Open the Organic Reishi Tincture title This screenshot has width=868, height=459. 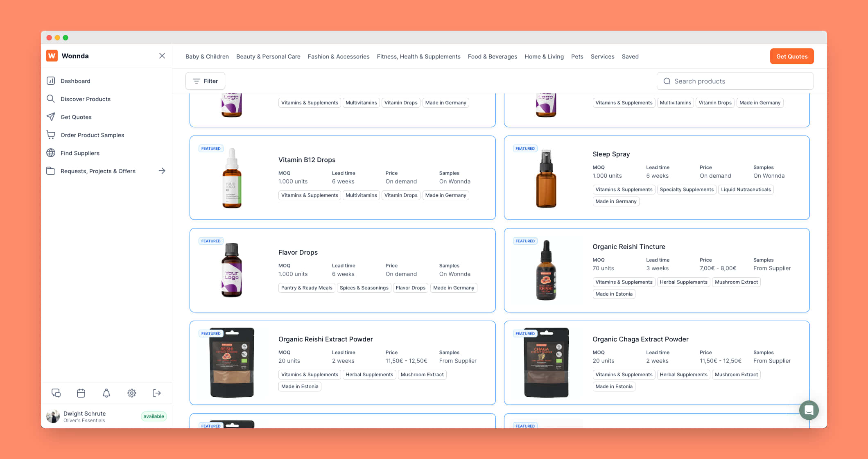(x=629, y=246)
